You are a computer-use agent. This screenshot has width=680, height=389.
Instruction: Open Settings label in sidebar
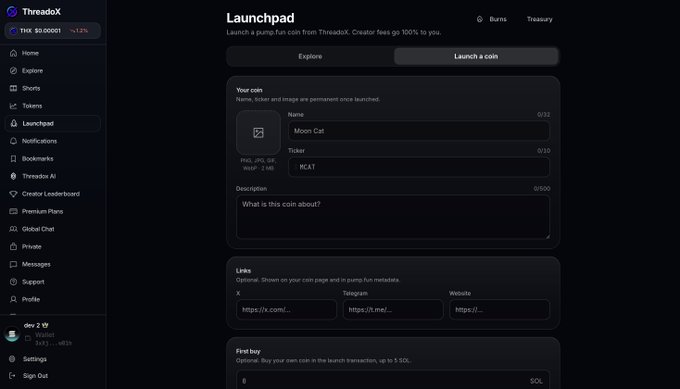click(x=35, y=359)
